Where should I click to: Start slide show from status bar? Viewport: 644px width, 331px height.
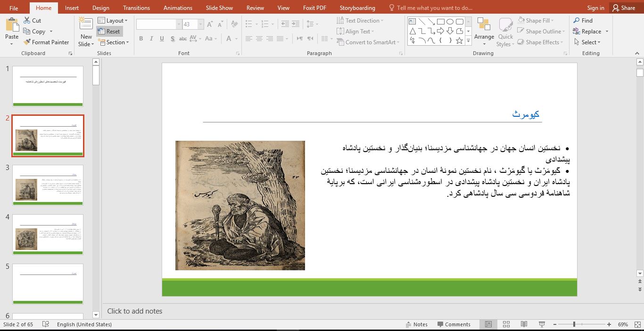point(542,324)
